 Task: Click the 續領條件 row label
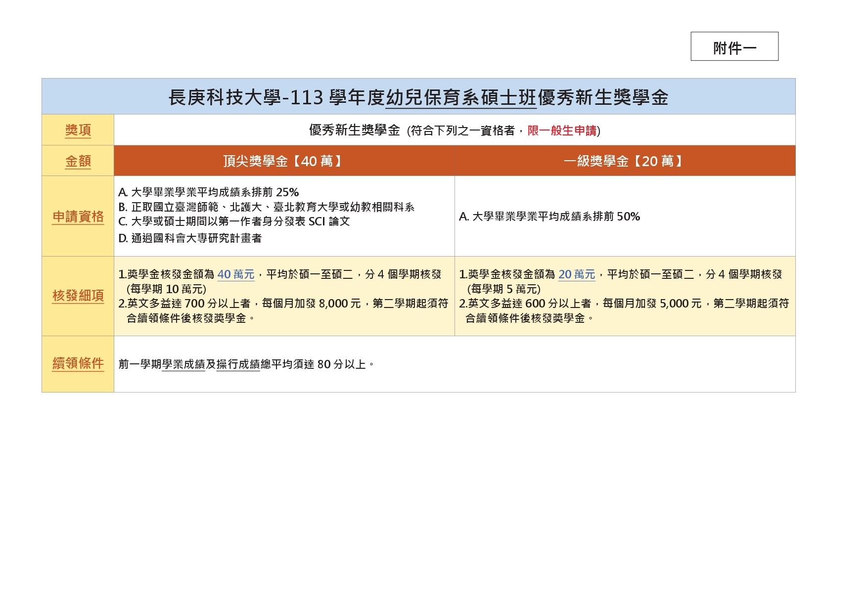(x=78, y=363)
